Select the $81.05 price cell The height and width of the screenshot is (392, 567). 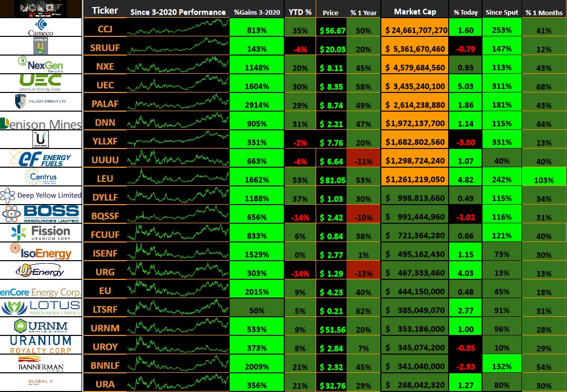click(332, 177)
